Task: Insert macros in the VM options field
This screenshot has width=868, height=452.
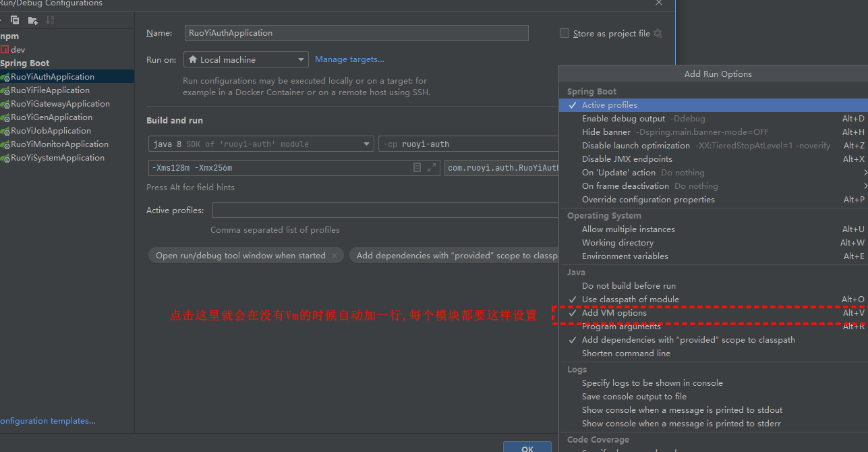Action: [417, 167]
